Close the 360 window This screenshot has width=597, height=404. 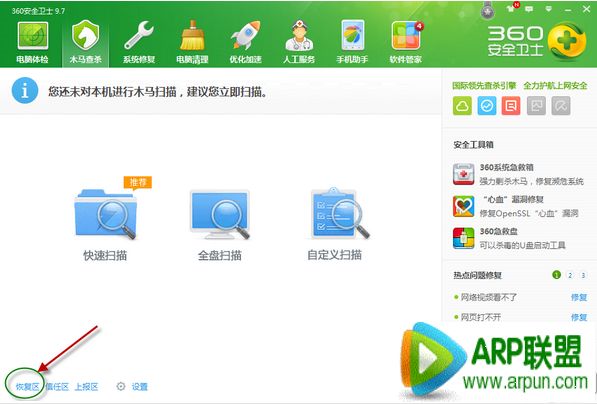coord(586,9)
